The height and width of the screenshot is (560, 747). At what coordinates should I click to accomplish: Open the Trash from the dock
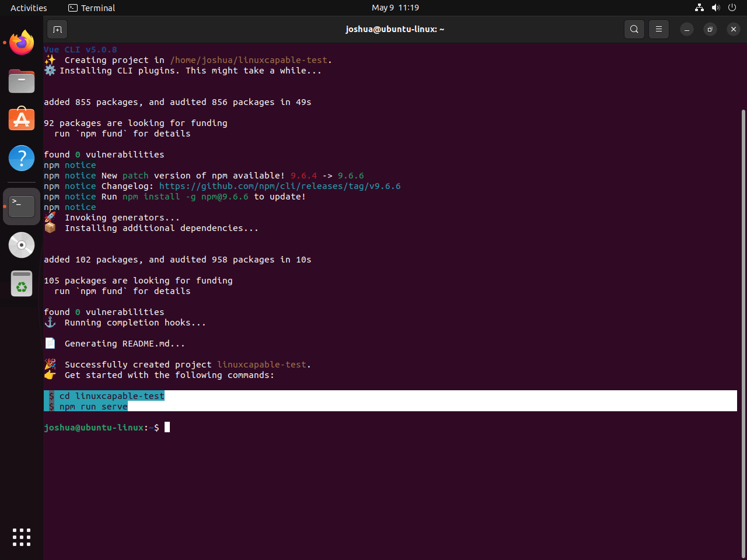[x=22, y=284]
